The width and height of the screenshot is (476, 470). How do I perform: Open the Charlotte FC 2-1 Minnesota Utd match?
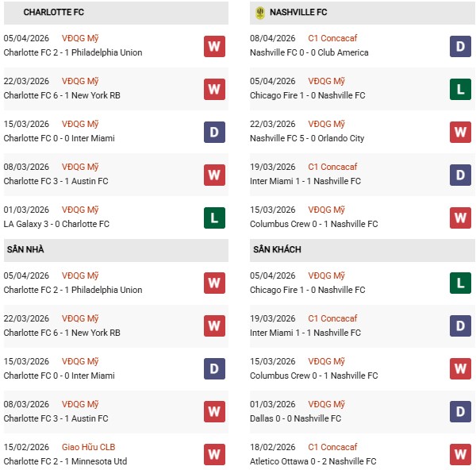point(65,461)
